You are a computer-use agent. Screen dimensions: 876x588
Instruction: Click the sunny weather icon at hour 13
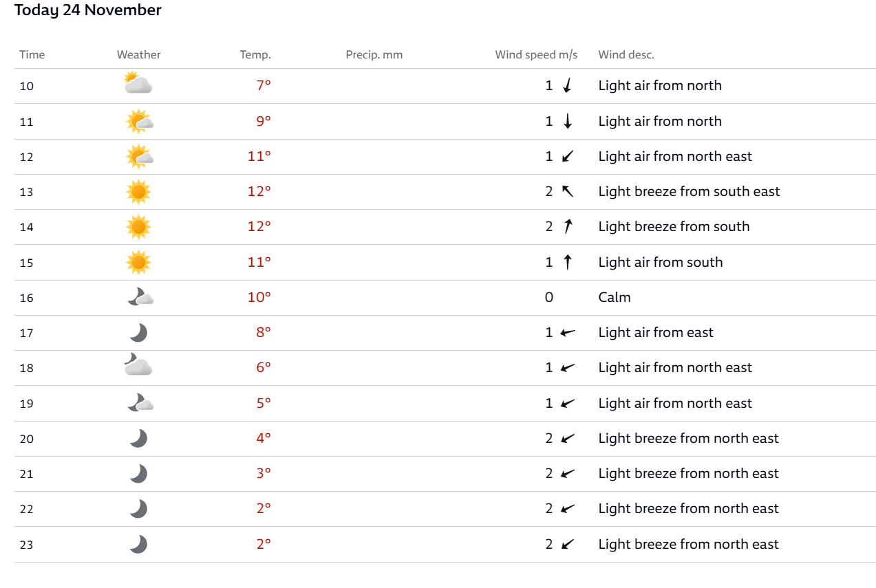point(138,192)
